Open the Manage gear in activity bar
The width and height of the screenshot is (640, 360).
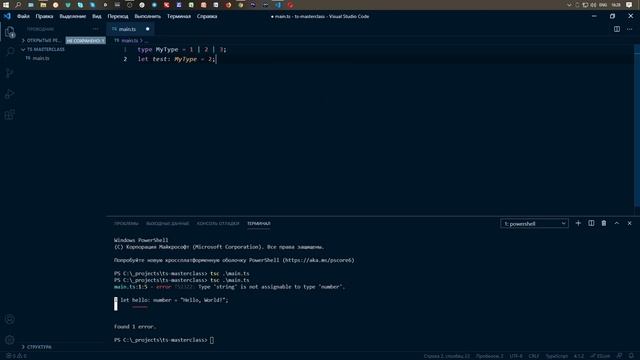[x=10, y=340]
